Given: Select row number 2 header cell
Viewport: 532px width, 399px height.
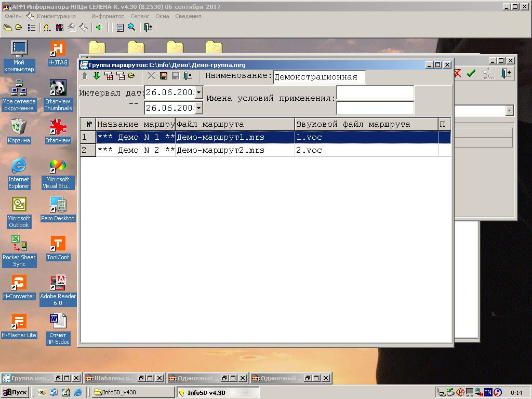Looking at the screenshot, I should pyautogui.click(x=88, y=150).
